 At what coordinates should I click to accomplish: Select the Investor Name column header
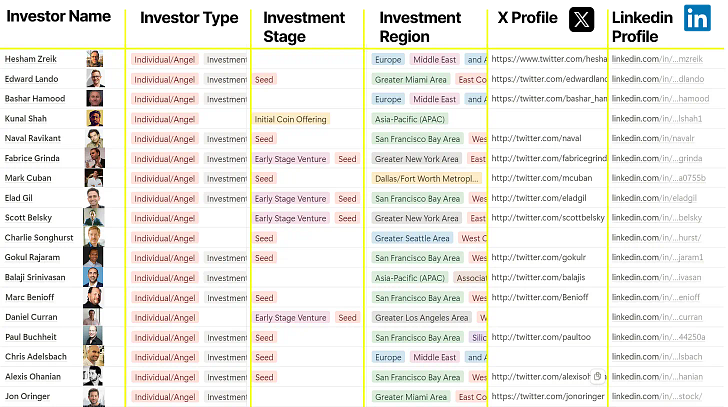pyautogui.click(x=58, y=16)
